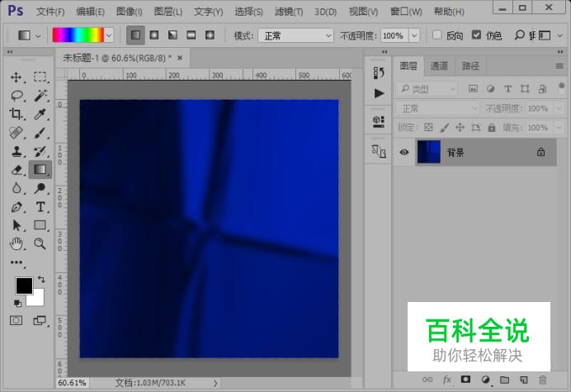The height and width of the screenshot is (392, 571).
Task: Select the Path Selection tool
Action: click(17, 225)
